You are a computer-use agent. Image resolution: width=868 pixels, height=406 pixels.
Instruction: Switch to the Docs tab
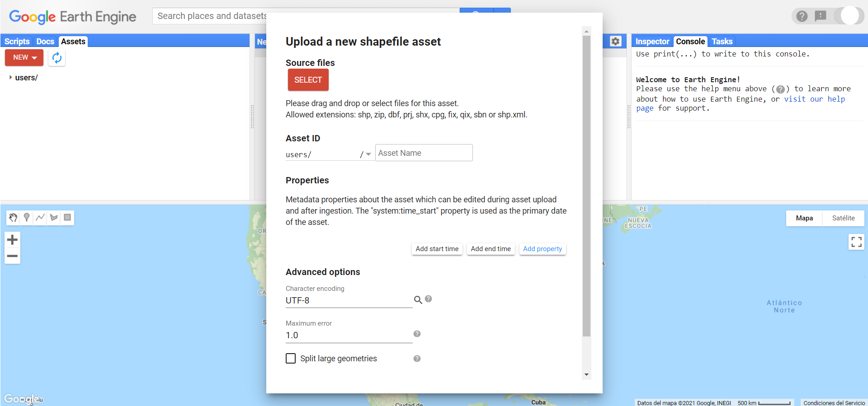[45, 42]
